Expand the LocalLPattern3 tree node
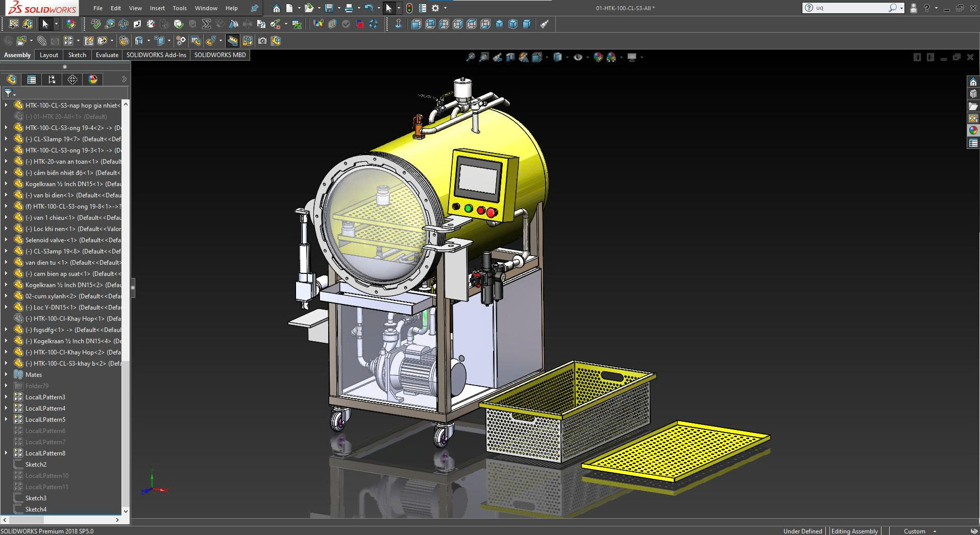This screenshot has width=980, height=535. pos(6,397)
